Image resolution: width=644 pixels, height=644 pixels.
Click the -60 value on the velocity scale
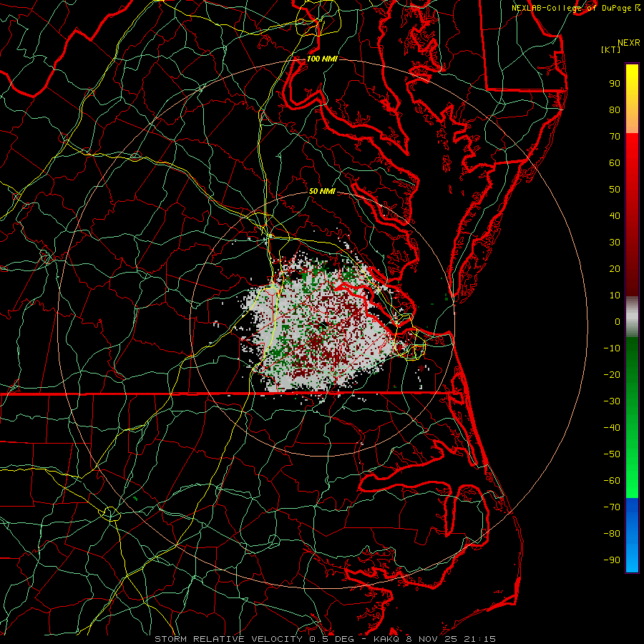(612, 481)
